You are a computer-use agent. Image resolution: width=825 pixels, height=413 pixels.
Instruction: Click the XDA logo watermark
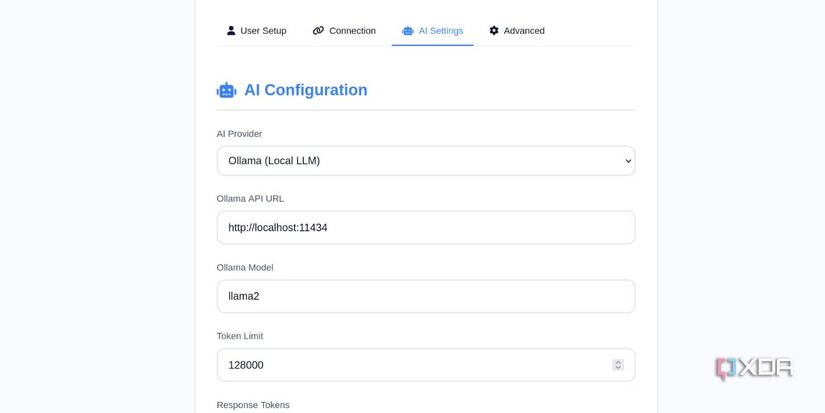pyautogui.click(x=753, y=367)
